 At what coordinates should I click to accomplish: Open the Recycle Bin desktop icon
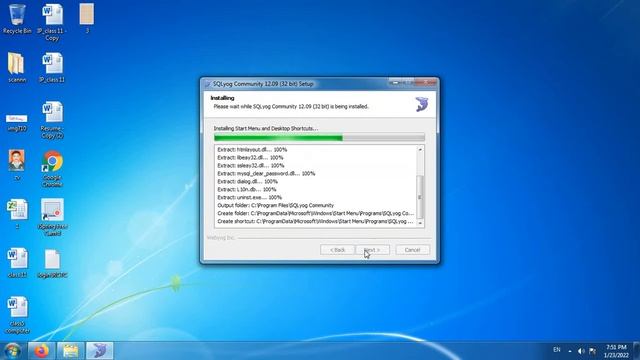[17, 19]
